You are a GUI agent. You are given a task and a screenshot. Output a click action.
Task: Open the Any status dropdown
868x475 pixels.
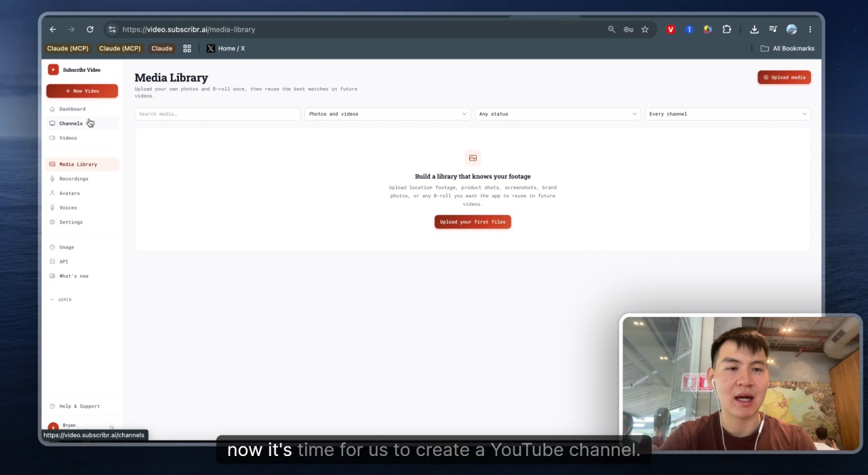557,114
